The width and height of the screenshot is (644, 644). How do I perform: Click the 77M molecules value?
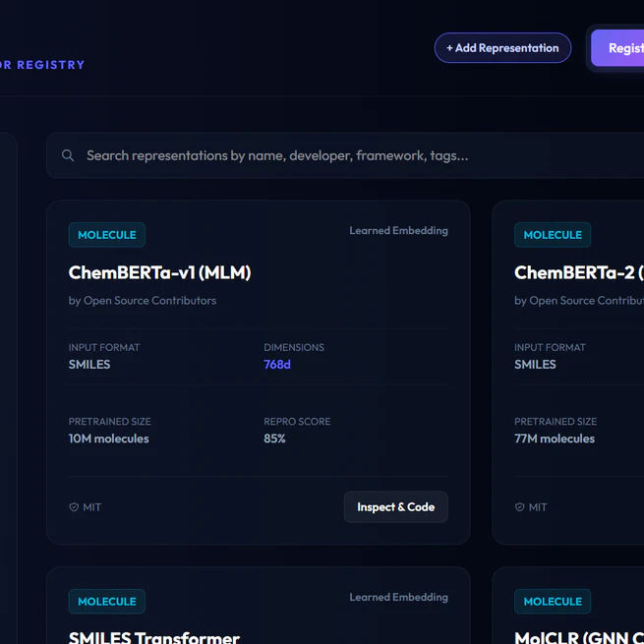click(555, 439)
